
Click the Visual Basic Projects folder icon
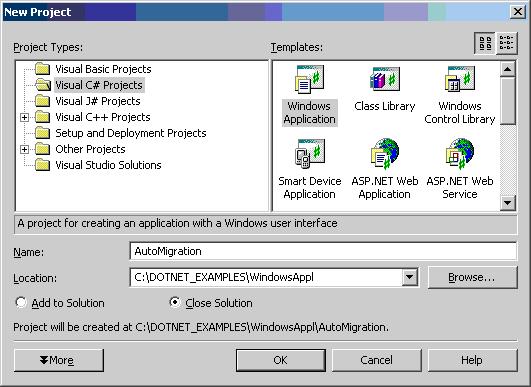click(43, 69)
